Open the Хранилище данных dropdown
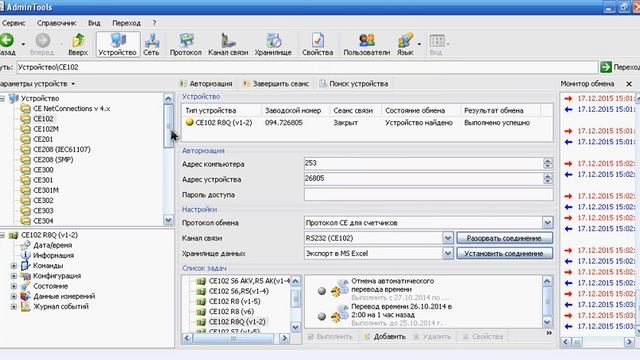 click(x=448, y=253)
